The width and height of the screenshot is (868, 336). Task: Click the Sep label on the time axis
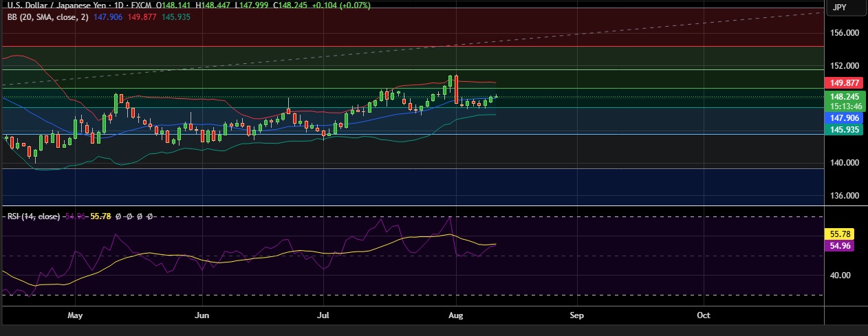click(576, 315)
